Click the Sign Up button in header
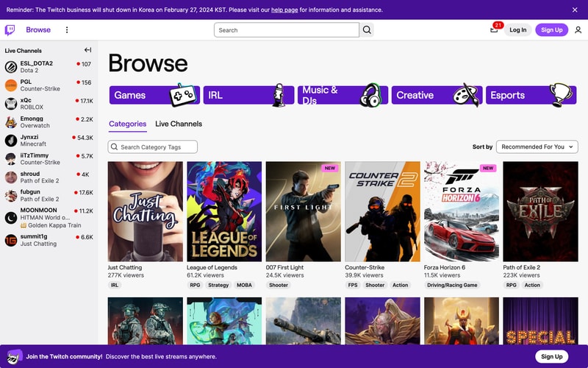The width and height of the screenshot is (588, 368). 552,30
